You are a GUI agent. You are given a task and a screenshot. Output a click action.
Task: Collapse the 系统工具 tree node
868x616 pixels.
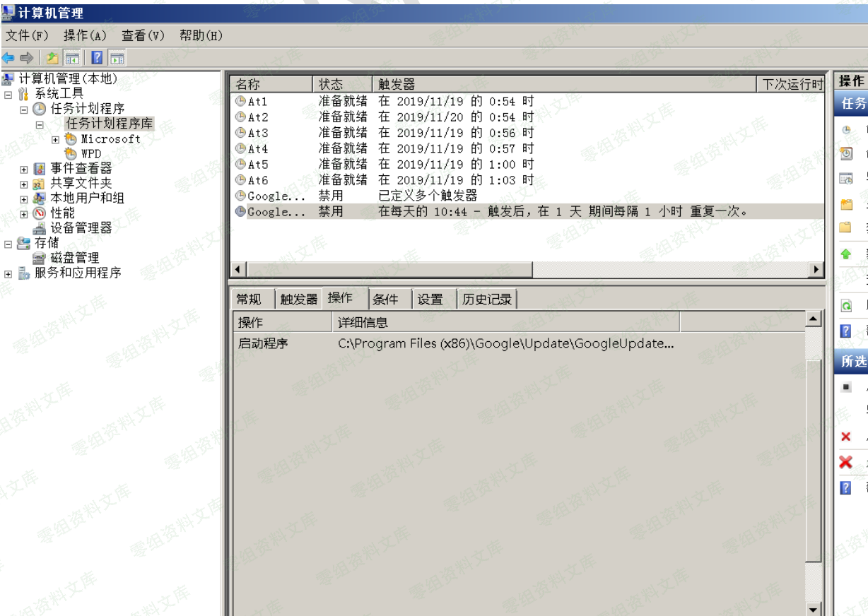8,94
